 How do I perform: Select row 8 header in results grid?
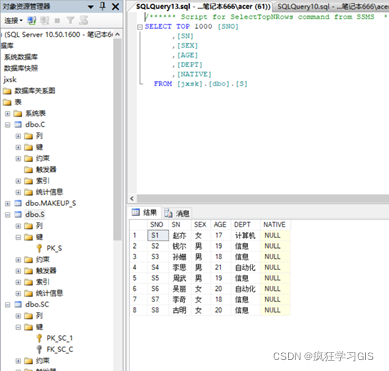coord(138,310)
